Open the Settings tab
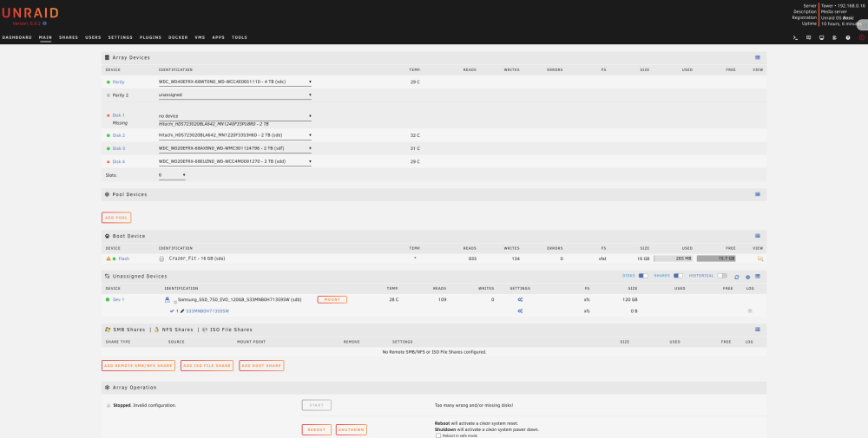This screenshot has height=438, width=868. [x=120, y=37]
